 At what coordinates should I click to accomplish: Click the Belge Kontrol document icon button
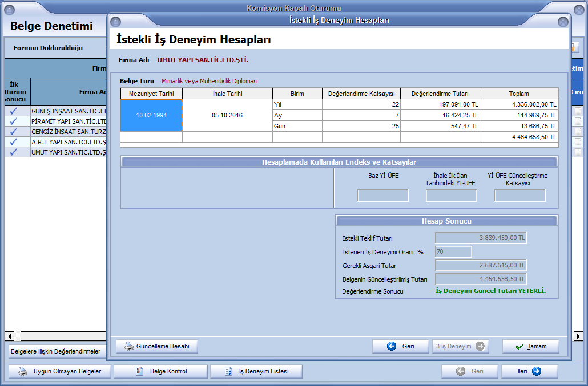(139, 371)
